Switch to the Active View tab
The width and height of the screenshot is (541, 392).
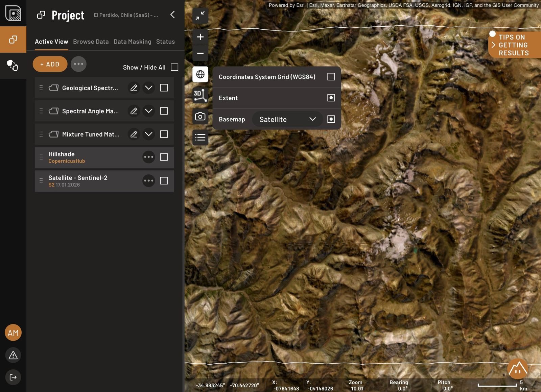click(x=51, y=42)
